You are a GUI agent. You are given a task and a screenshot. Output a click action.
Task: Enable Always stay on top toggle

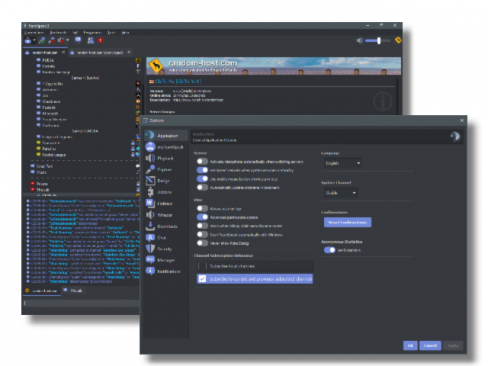click(x=202, y=209)
